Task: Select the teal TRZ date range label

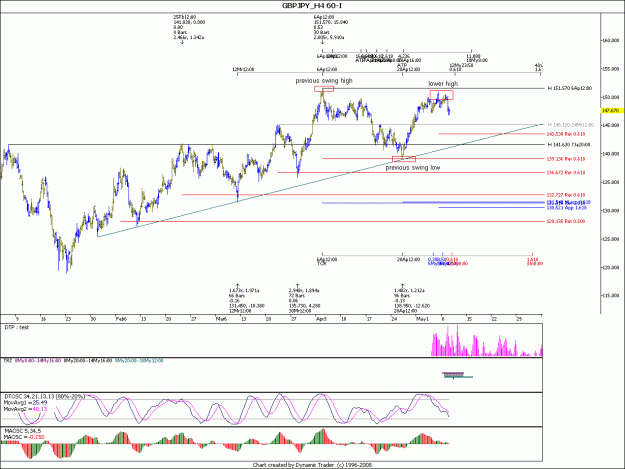Action: (x=139, y=360)
